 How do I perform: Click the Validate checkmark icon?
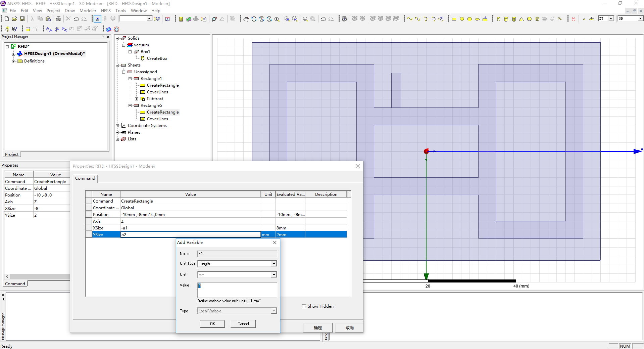188,19
